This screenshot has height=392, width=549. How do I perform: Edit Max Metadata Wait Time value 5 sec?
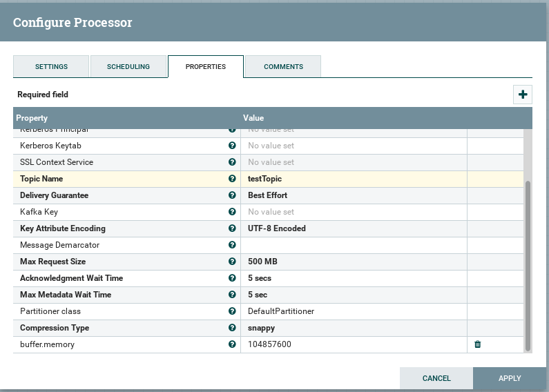tap(354, 295)
